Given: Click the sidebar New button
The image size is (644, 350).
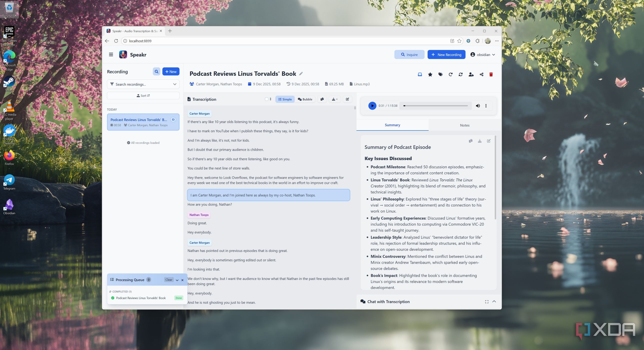Looking at the screenshot, I should coord(171,71).
